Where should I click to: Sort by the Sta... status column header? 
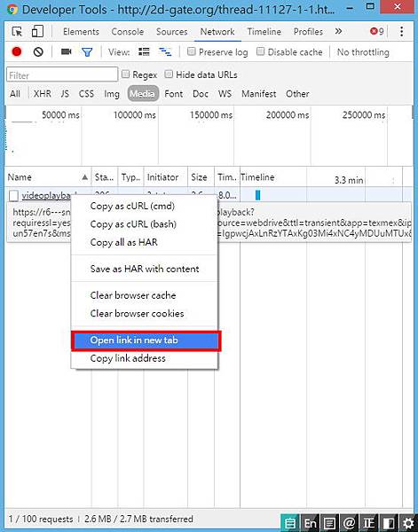pos(105,177)
